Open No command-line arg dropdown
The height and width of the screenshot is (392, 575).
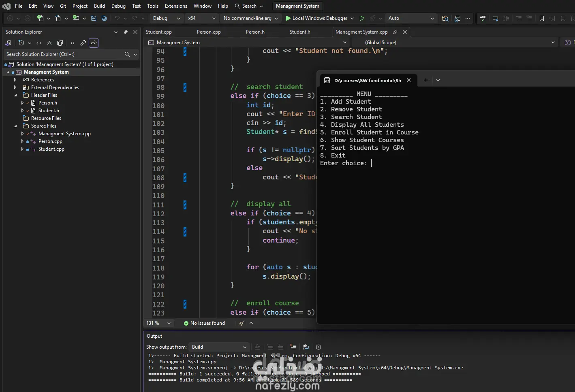point(250,18)
